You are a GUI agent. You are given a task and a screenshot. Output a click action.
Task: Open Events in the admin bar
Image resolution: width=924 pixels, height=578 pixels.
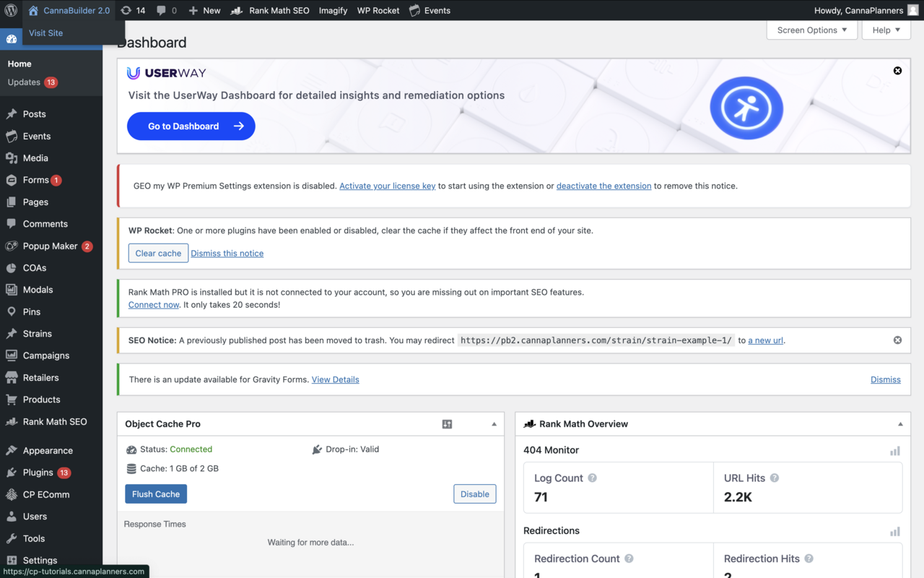click(x=430, y=10)
